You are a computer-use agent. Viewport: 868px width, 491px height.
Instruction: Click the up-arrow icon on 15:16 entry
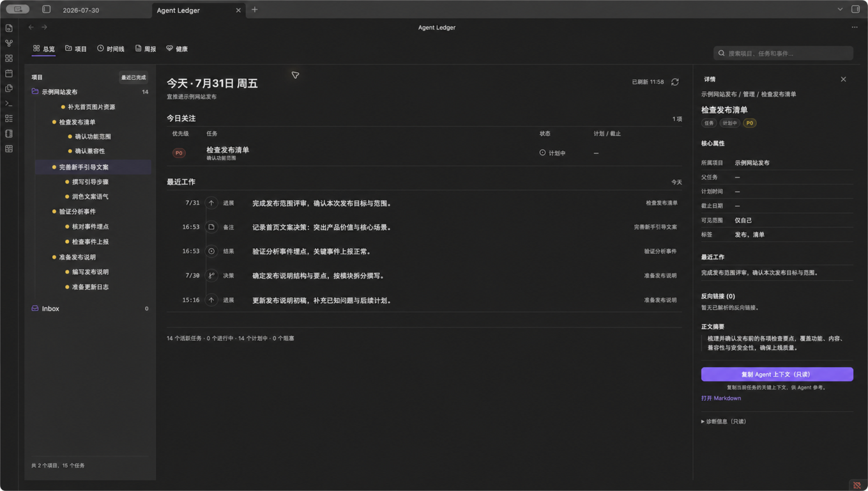211,300
